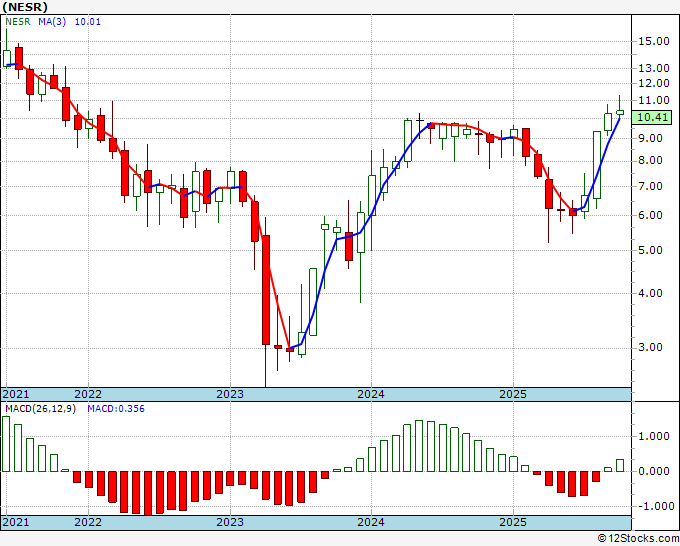The height and width of the screenshot is (546, 680).
Task: Click 2024 on the price chart timeline
Action: tap(371, 394)
